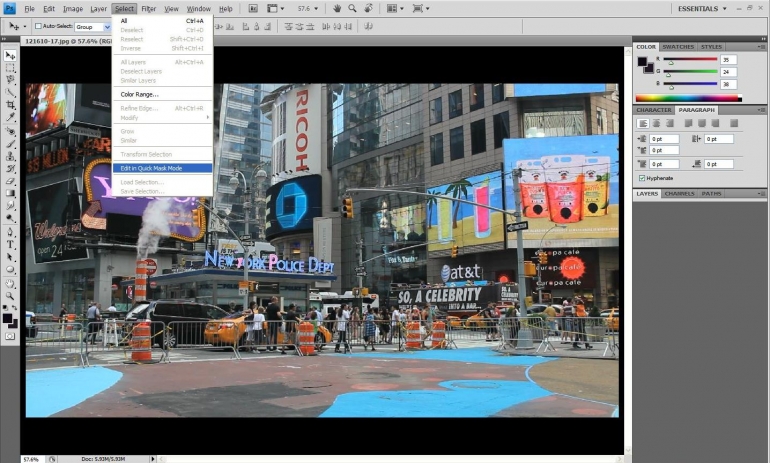Select the Spot Healing Brush tool
This screenshot has height=463, width=770.
[10, 132]
